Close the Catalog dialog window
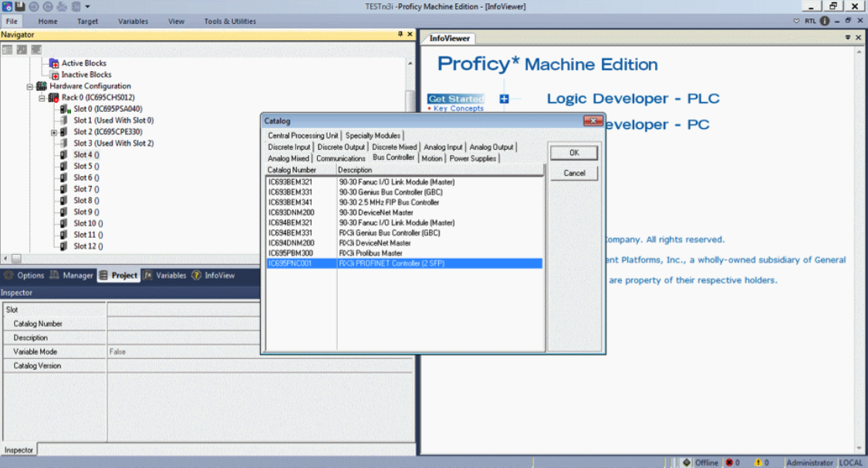Screen dimensions: 868x468 pos(593,120)
